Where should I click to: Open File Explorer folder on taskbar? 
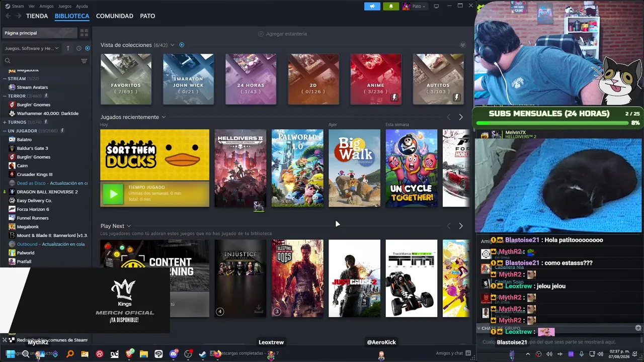(143, 354)
